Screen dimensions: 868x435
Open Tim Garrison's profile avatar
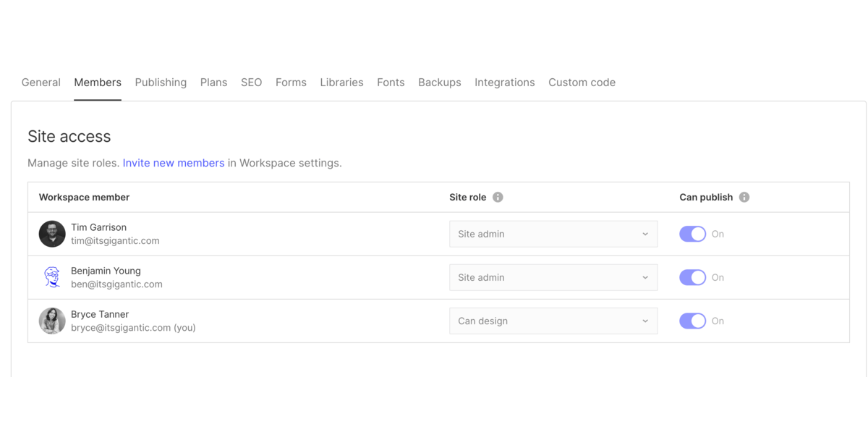[x=51, y=234]
